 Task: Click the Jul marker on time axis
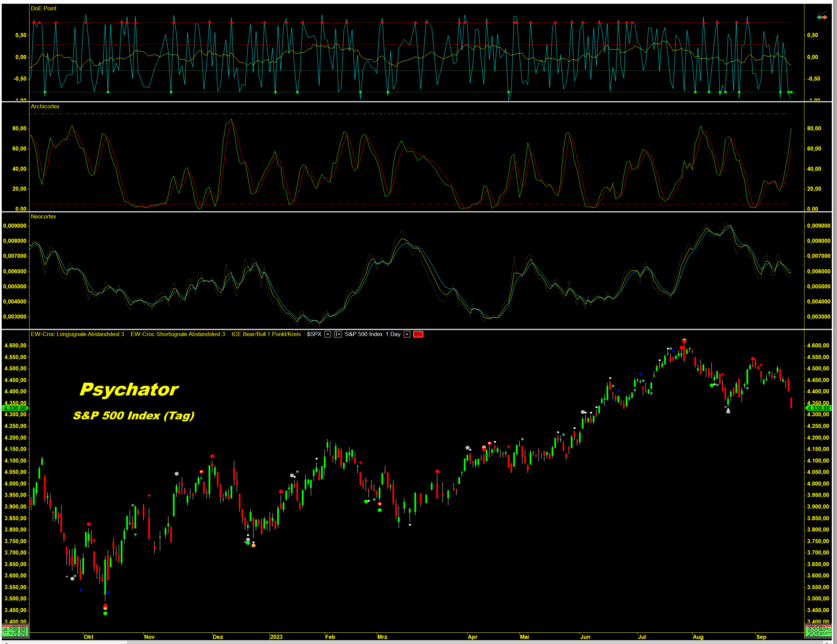coord(641,637)
